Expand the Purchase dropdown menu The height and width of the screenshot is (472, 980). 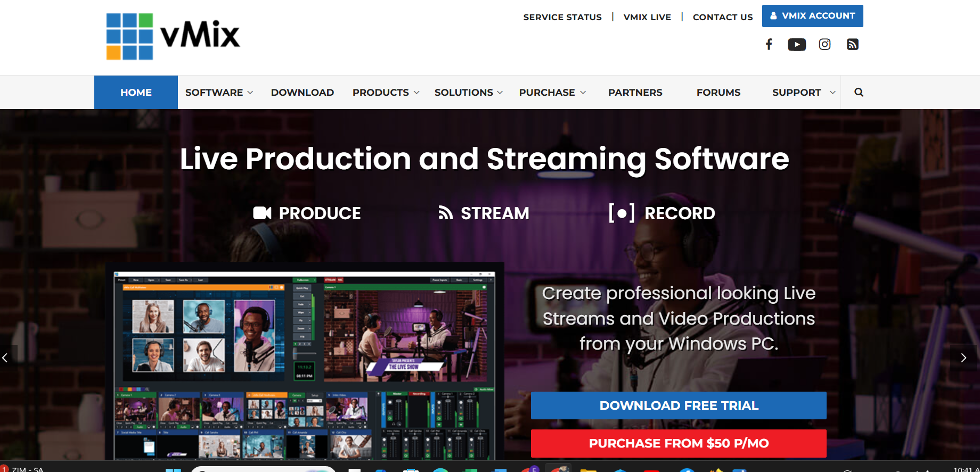[x=552, y=92]
